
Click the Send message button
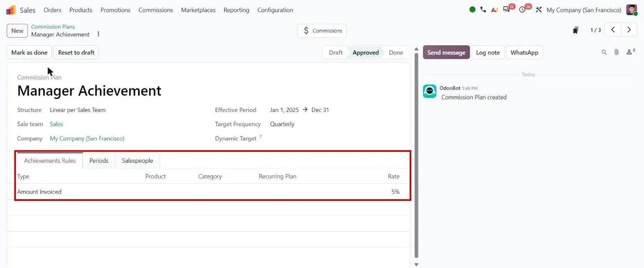coord(447,52)
